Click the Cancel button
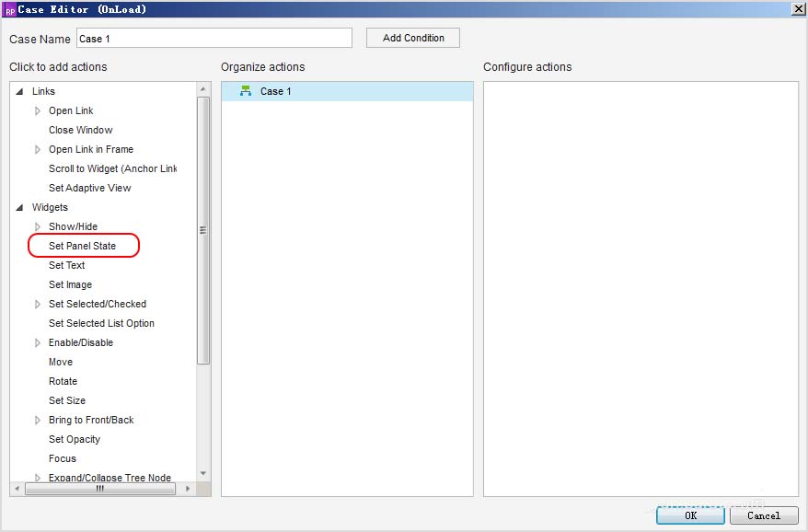The height and width of the screenshot is (532, 808). coord(764,515)
